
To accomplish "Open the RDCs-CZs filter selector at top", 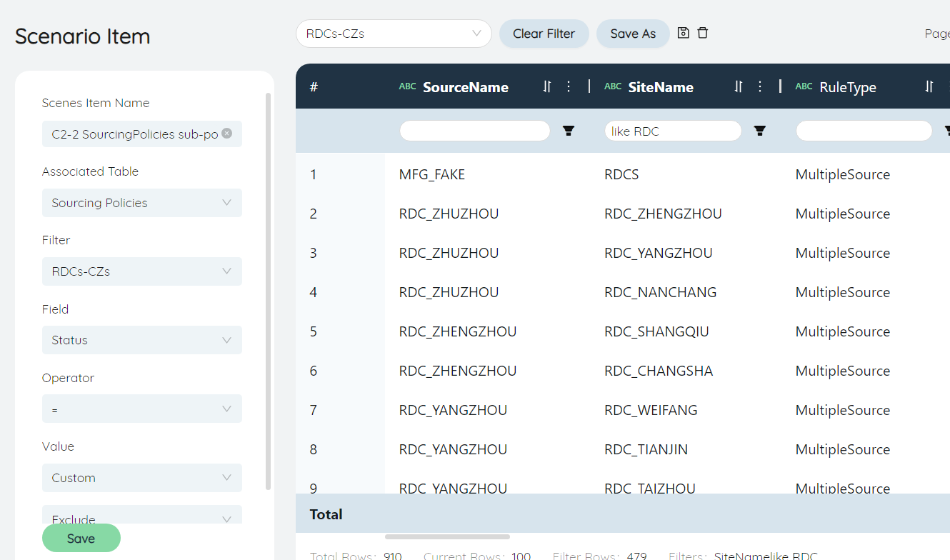I will 394,34.
